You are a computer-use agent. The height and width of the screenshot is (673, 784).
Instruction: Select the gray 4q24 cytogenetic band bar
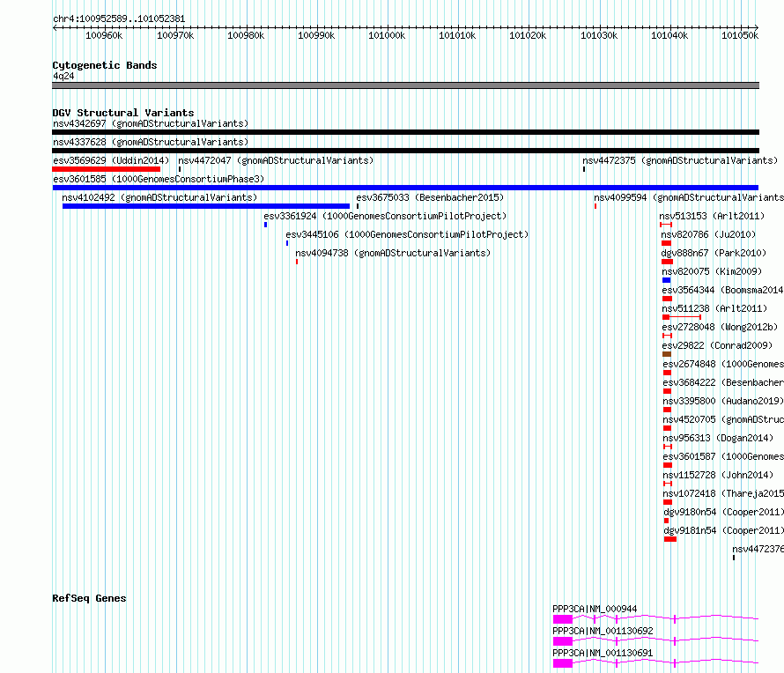(405, 85)
